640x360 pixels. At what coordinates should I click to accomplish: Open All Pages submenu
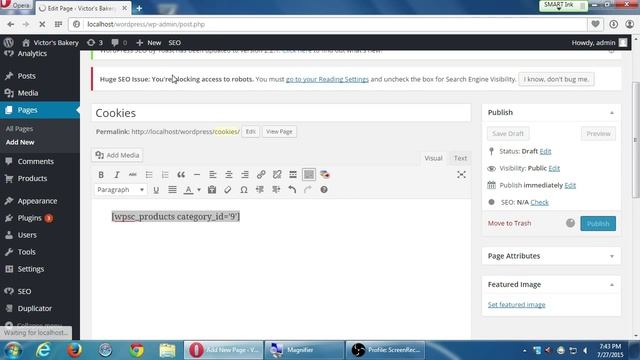coord(19,129)
